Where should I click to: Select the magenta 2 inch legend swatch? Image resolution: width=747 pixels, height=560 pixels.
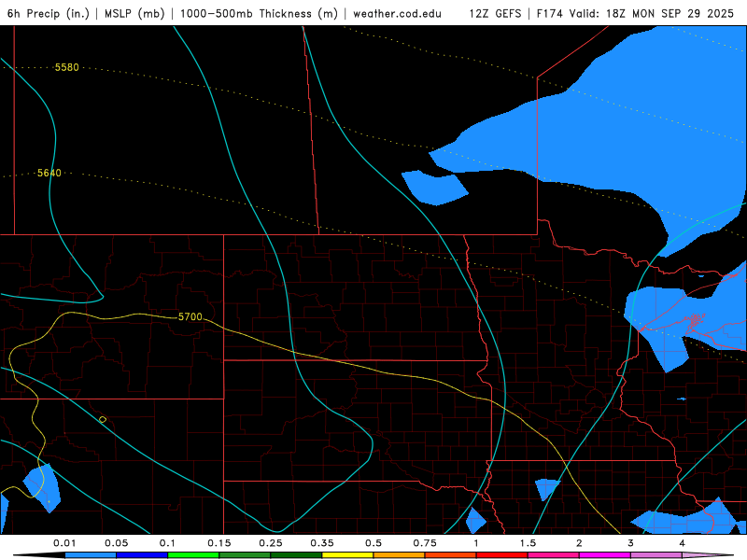(x=605, y=555)
